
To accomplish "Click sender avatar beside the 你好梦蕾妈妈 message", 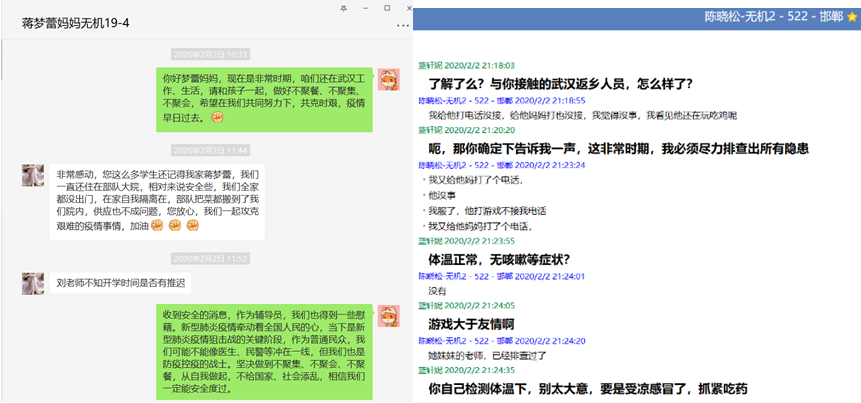I will [389, 80].
